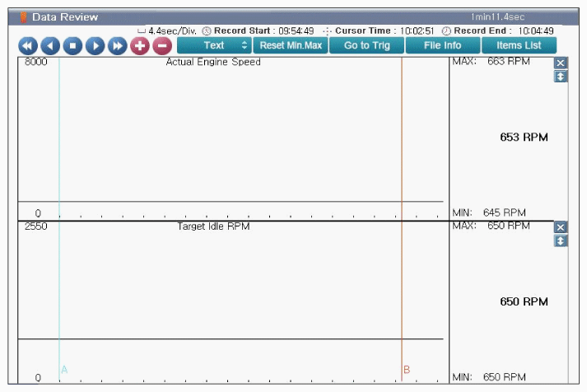Click the Actual Engine Speed graph title
Viewport: 587px width, 392px height.
pyautogui.click(x=213, y=63)
